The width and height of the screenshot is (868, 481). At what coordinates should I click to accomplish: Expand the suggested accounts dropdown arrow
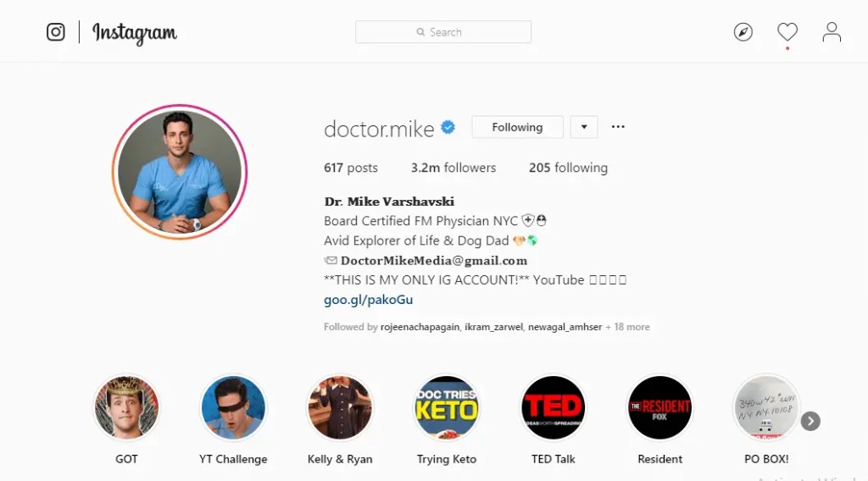tap(584, 127)
